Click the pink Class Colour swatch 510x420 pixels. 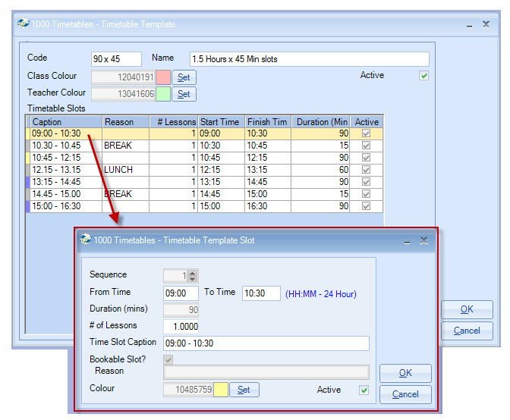tap(163, 77)
